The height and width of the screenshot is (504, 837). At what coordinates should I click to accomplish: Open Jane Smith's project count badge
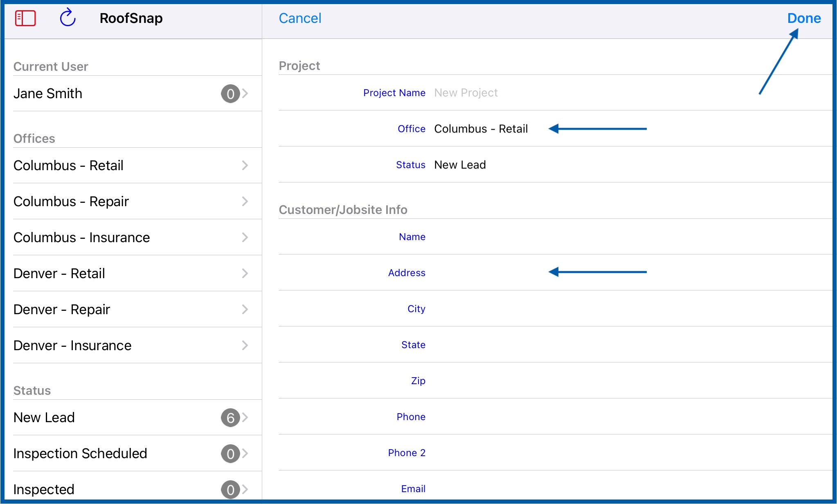230,94
